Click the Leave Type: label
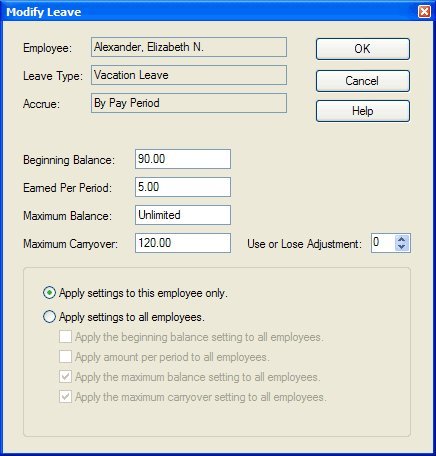436x456 pixels. 53,76
